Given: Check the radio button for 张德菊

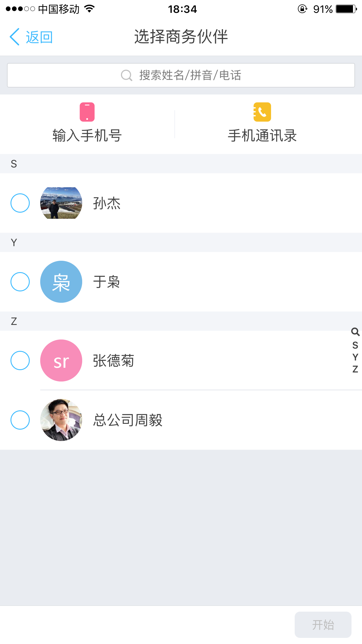Looking at the screenshot, I should (x=20, y=360).
